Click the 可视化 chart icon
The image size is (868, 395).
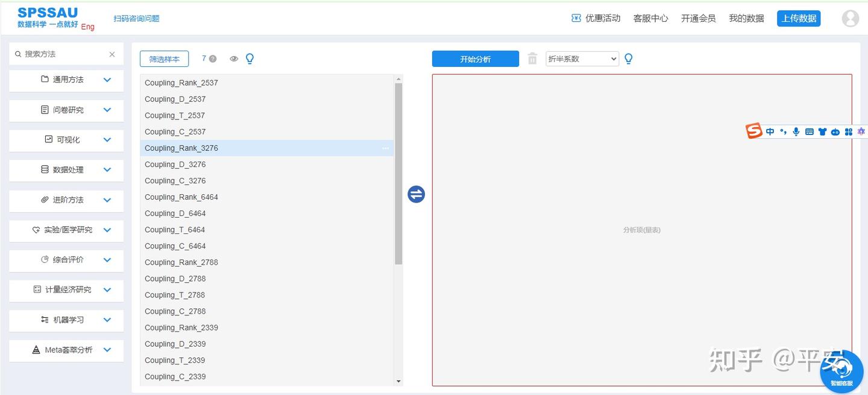[x=49, y=139]
